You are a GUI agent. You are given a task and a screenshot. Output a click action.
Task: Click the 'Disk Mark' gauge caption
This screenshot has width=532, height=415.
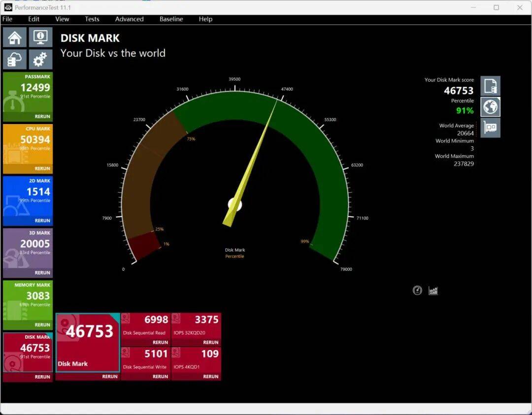[x=235, y=250]
